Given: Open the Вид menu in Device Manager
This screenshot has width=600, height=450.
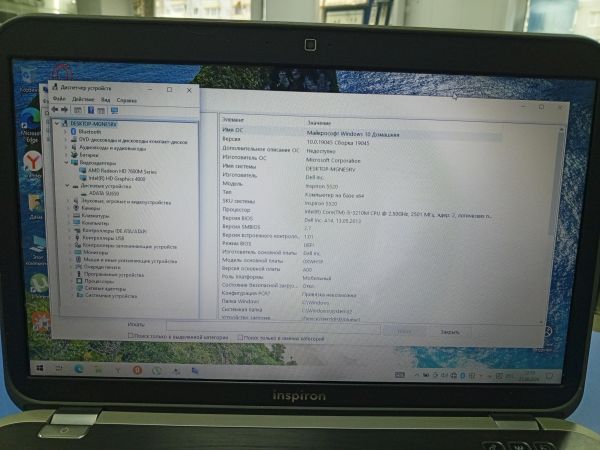Looking at the screenshot, I should coord(106,100).
